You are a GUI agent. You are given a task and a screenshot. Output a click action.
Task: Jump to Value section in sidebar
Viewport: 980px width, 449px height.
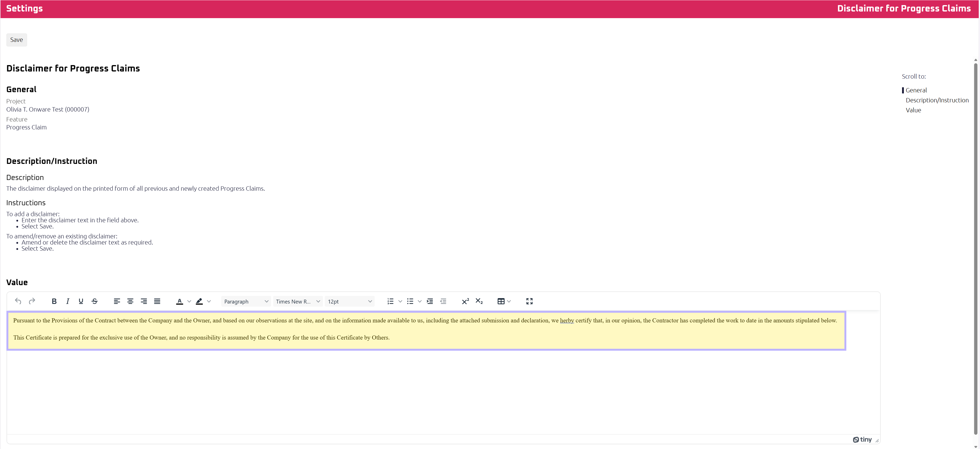click(913, 110)
